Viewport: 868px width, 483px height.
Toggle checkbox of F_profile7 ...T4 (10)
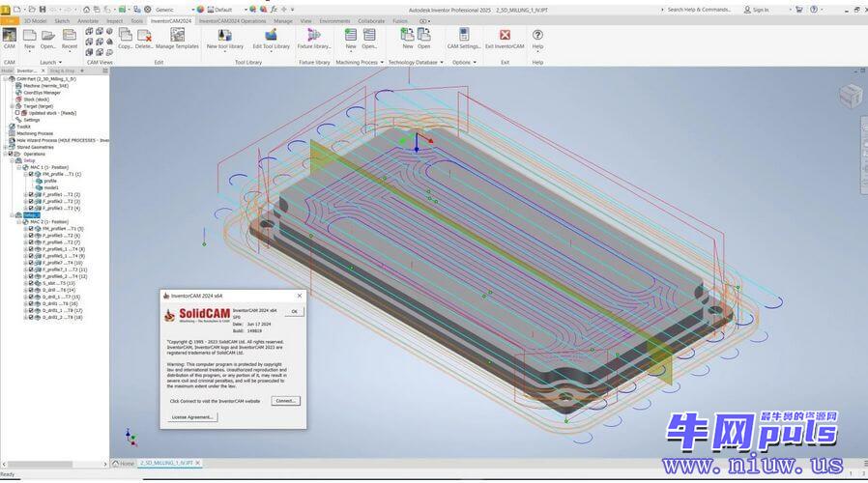pos(31,263)
